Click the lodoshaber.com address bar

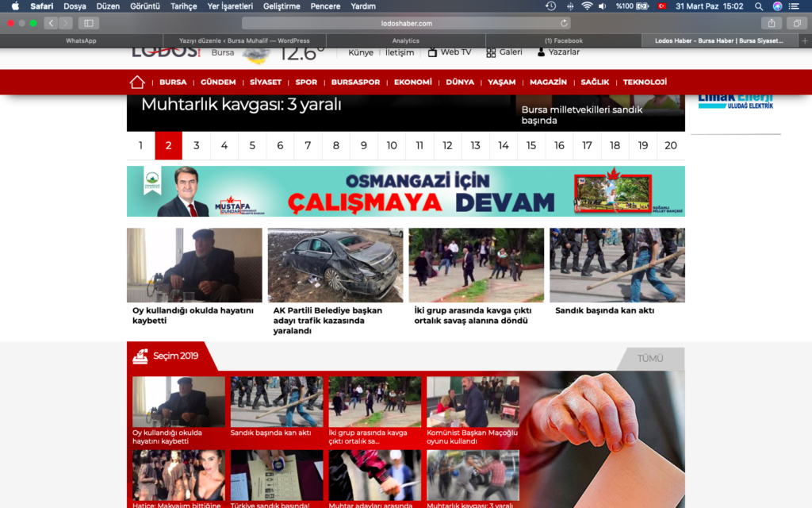405,23
